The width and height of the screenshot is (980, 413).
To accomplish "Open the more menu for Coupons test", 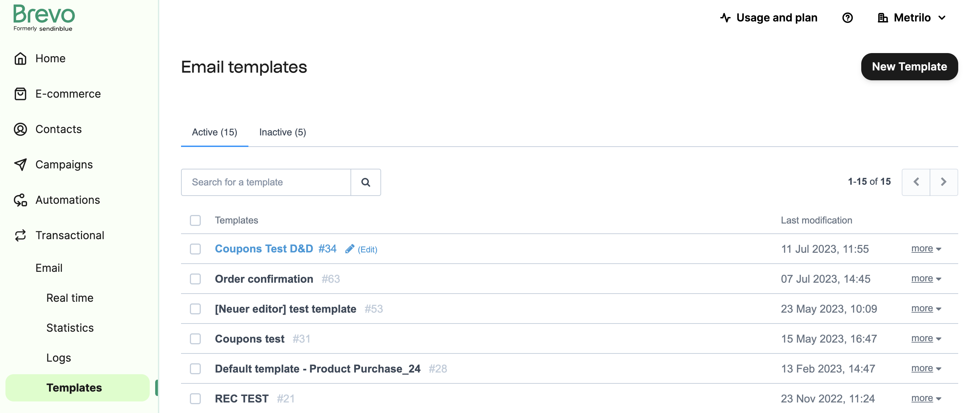I will (x=926, y=338).
